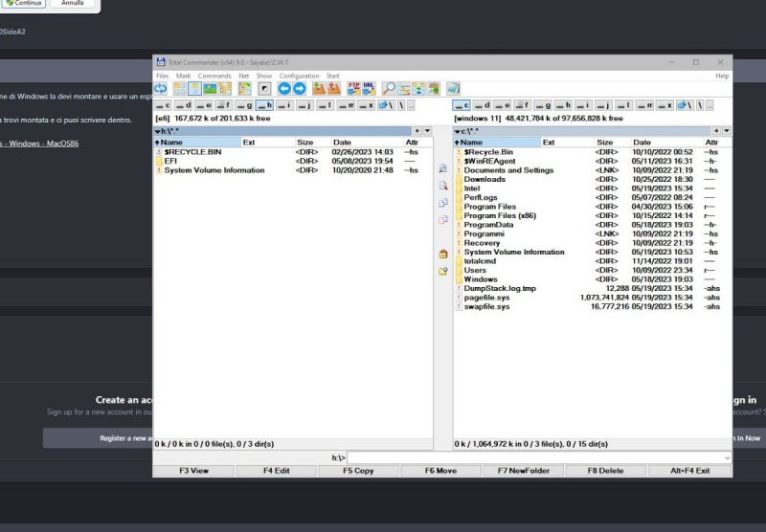
Task: Open left panel directory history dropdown arrow
Action: 427,131
